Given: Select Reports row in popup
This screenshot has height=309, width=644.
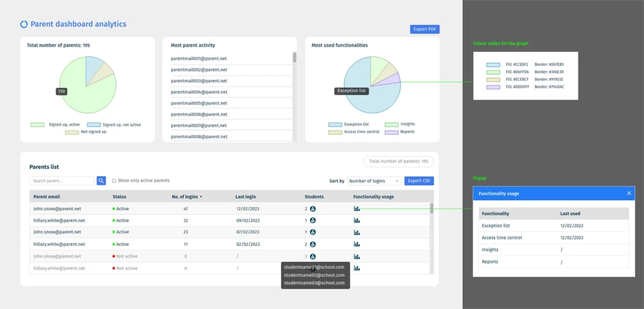Looking at the screenshot, I should (x=553, y=261).
